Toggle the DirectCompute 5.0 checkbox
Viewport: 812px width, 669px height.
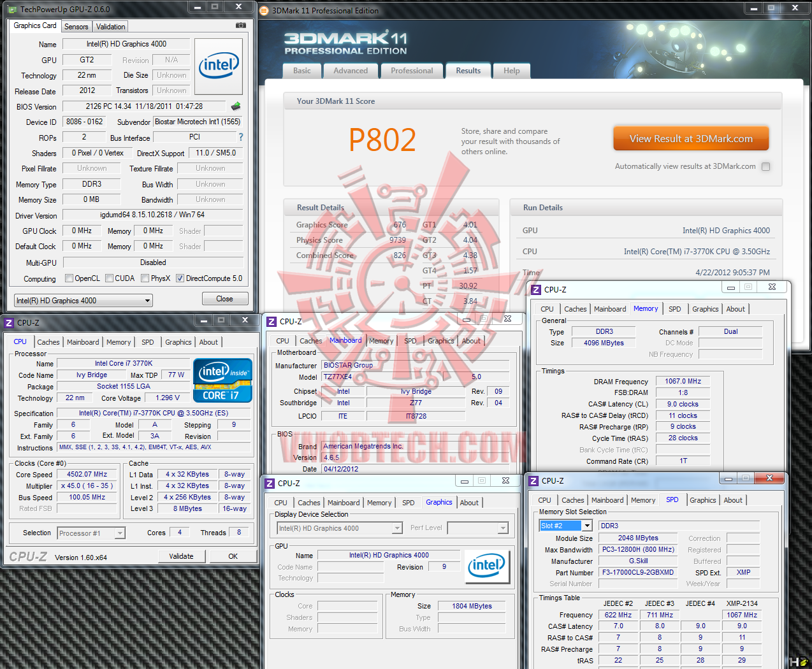click(180, 278)
